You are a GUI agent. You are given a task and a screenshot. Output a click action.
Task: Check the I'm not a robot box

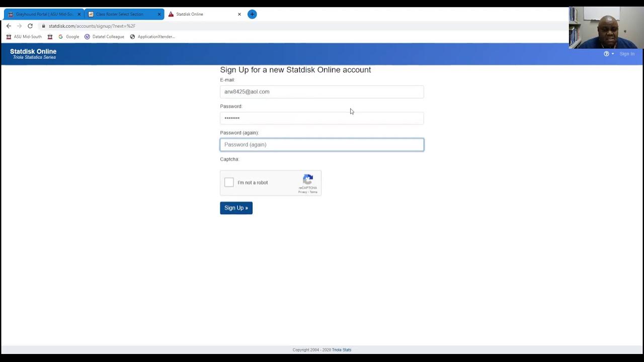click(x=229, y=182)
